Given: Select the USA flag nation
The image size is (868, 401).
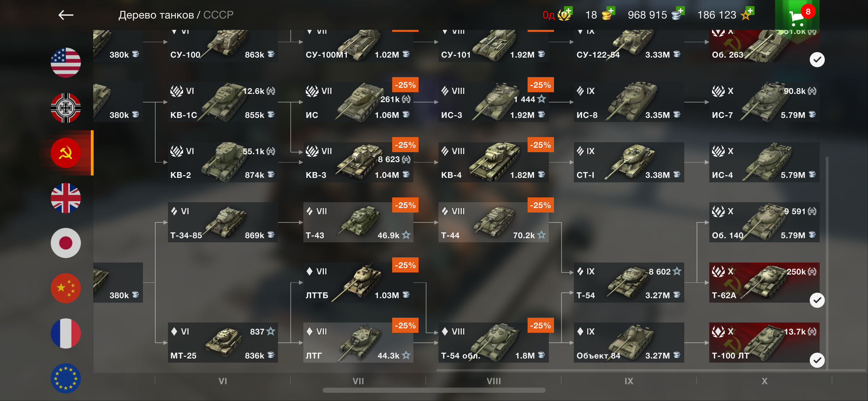Looking at the screenshot, I should coord(66,63).
